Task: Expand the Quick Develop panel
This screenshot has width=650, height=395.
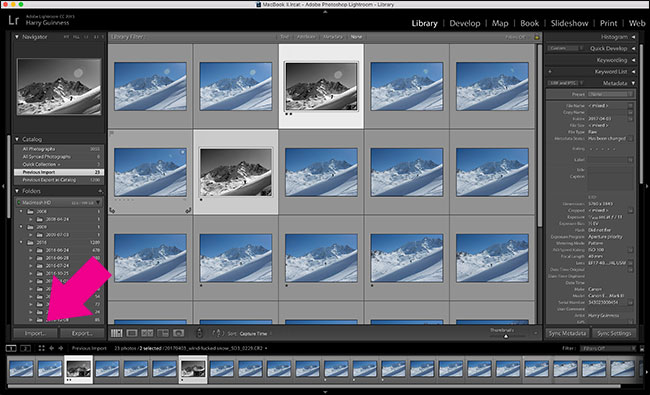Action: pos(633,48)
